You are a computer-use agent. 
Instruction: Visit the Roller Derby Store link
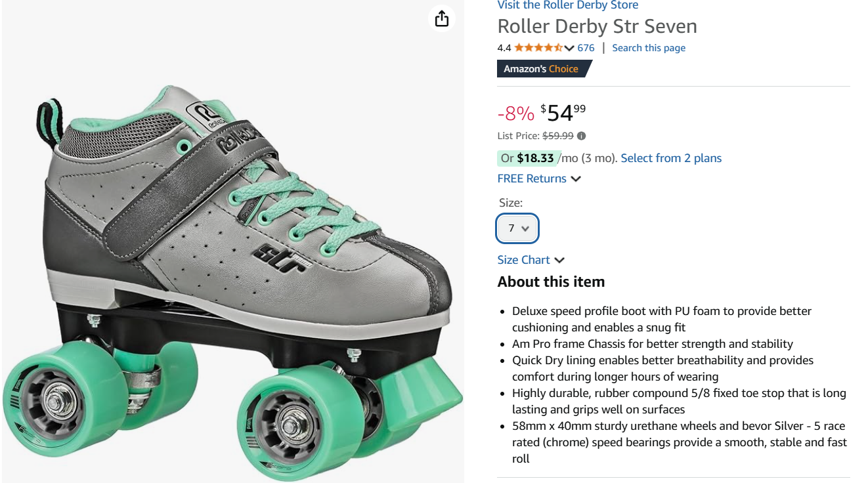tap(567, 5)
